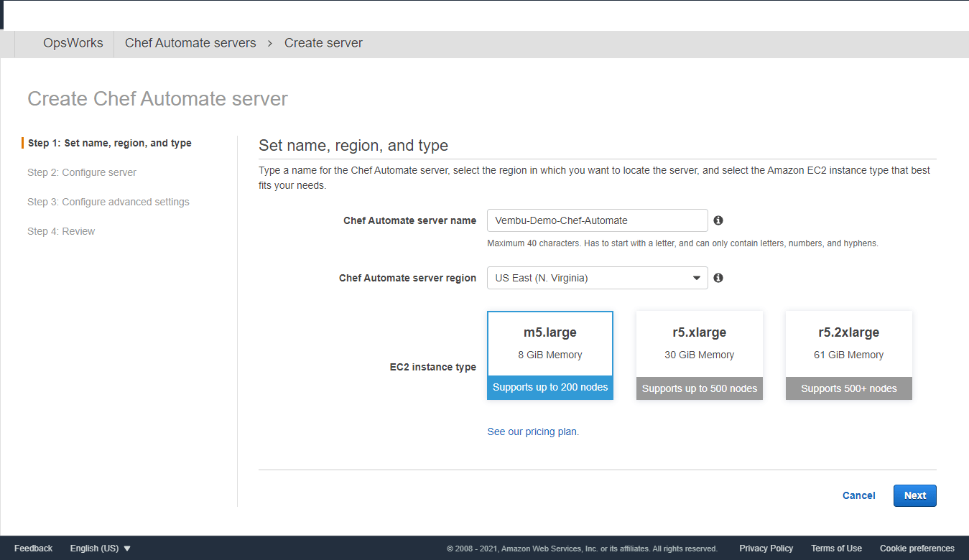Click the 'Create Chef Automate server' heading

(157, 99)
